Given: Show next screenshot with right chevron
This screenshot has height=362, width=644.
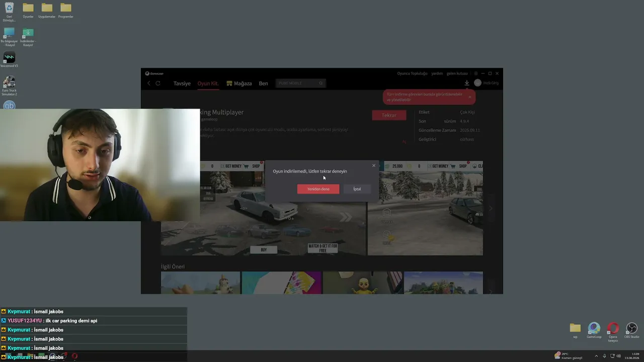Looking at the screenshot, I should 491,208.
